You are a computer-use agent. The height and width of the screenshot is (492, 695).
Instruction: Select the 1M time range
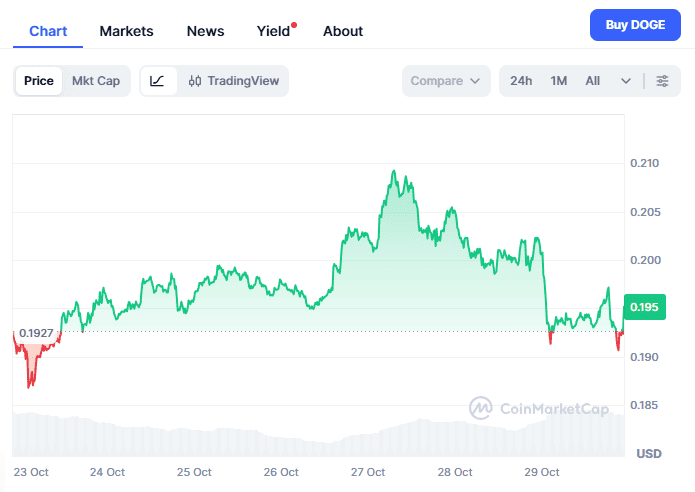[x=559, y=81]
